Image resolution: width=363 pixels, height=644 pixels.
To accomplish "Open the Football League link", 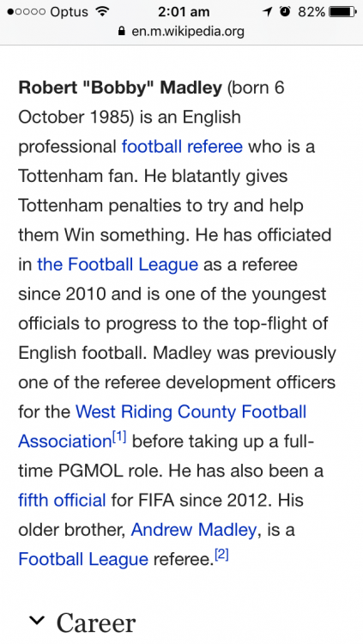I will pos(118,264).
